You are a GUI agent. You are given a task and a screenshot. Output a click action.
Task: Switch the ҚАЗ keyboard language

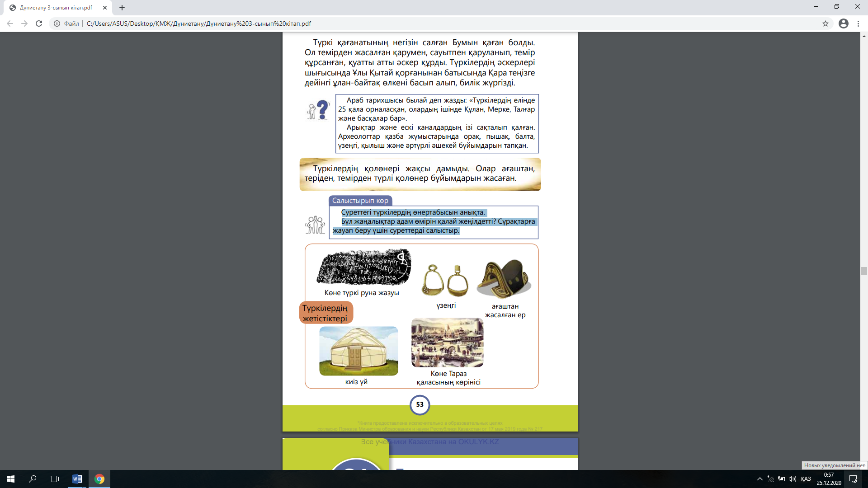[x=806, y=479]
